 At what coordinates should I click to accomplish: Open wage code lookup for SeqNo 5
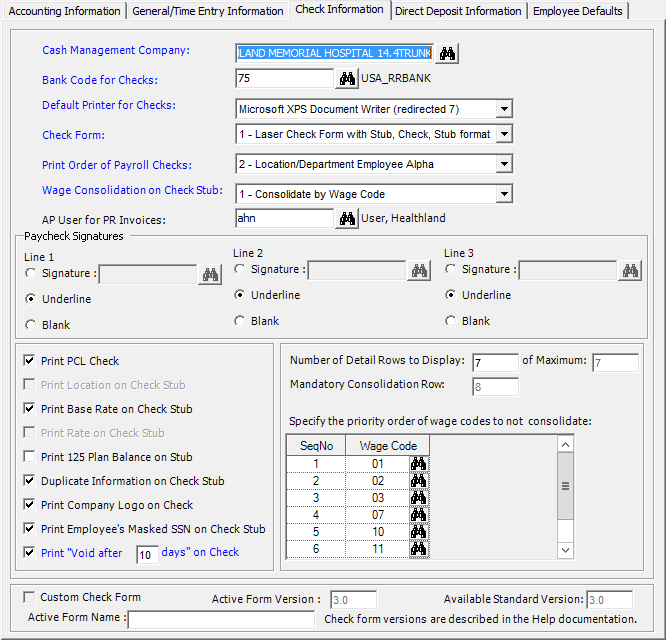click(x=419, y=532)
